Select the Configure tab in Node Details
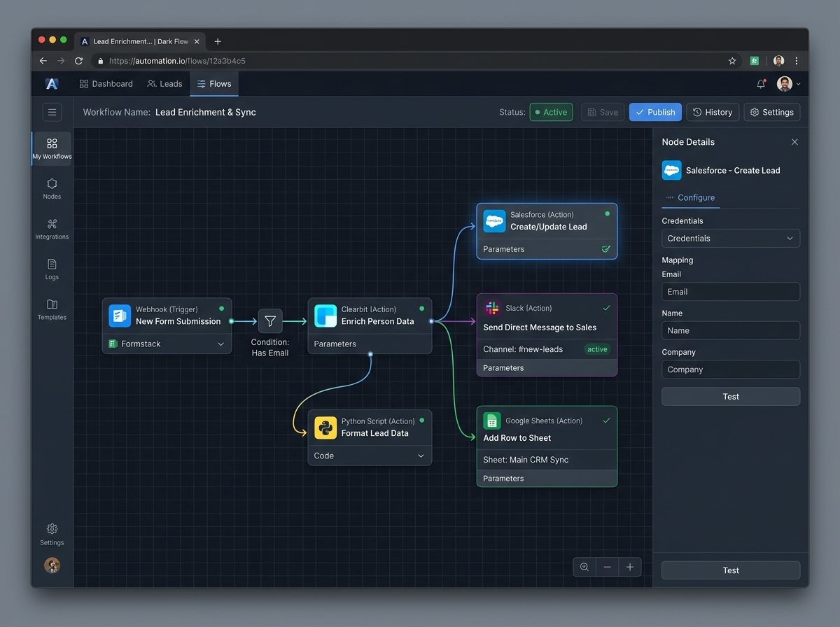Image resolution: width=840 pixels, height=627 pixels. pos(690,198)
